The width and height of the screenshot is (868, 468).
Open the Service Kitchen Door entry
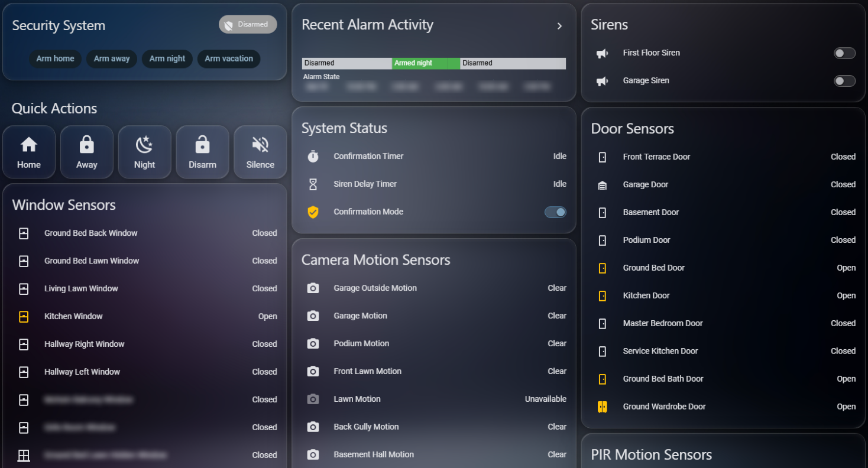723,352
